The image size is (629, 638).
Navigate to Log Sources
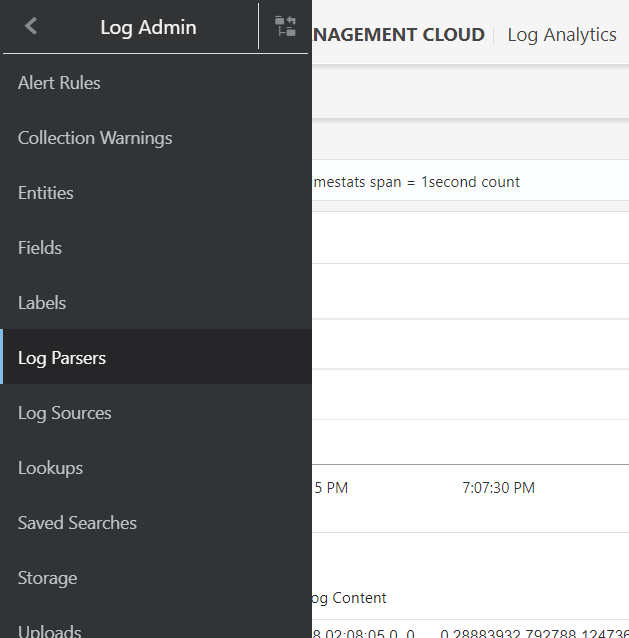[65, 413]
